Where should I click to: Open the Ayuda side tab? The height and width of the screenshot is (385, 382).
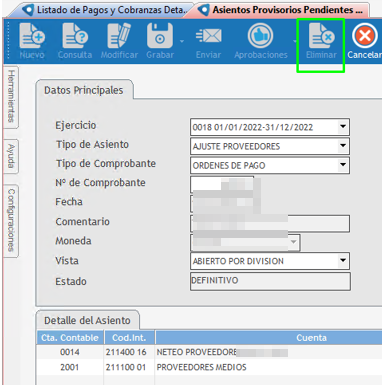click(x=11, y=156)
